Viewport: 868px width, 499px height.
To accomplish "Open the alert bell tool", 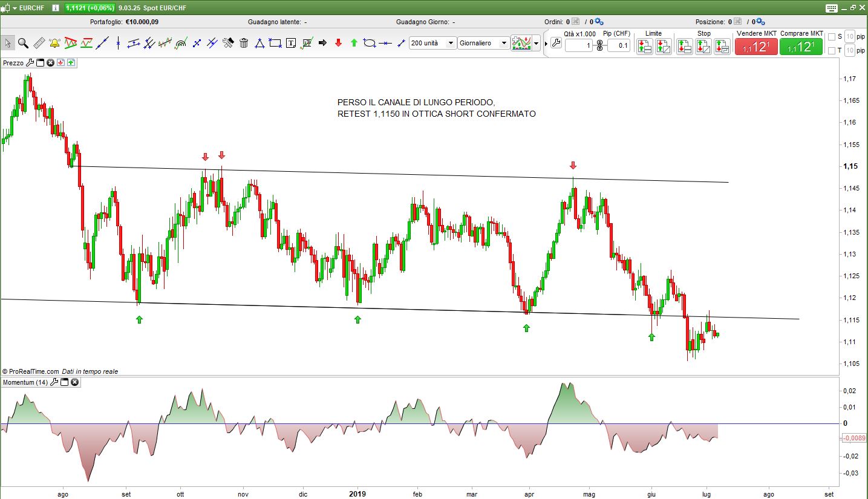I will tap(54, 43).
